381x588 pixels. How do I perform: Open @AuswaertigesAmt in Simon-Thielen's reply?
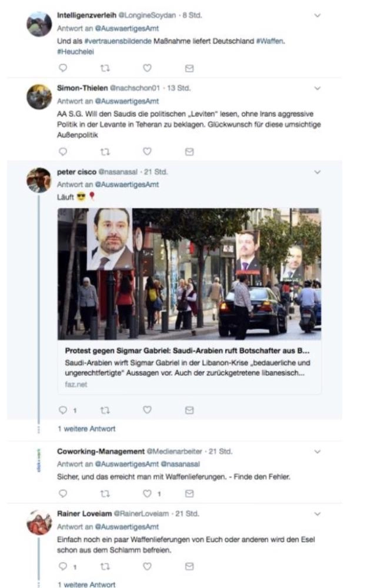point(127,101)
